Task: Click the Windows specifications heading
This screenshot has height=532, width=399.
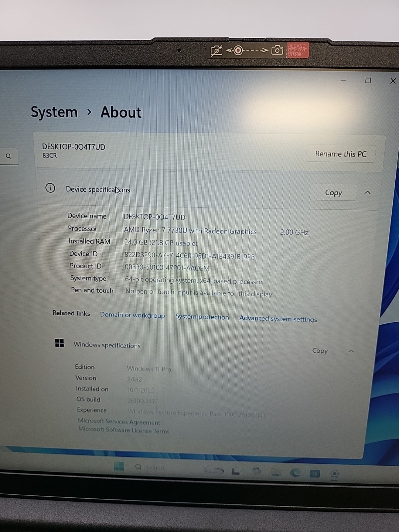Action: [x=107, y=345]
